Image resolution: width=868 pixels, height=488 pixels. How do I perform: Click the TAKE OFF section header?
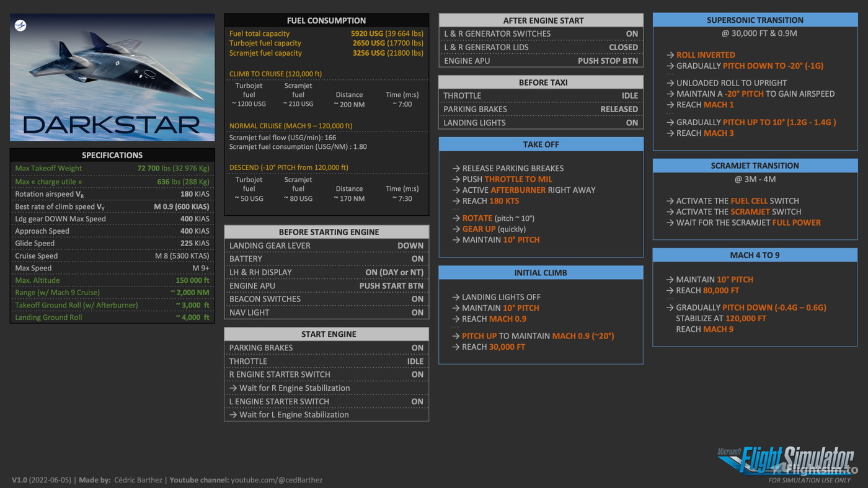coord(541,144)
